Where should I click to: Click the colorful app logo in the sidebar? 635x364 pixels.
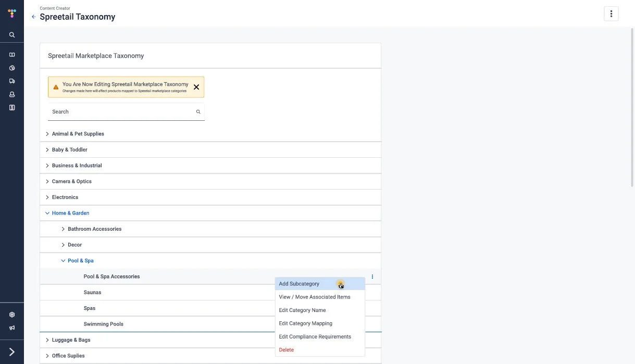click(12, 13)
